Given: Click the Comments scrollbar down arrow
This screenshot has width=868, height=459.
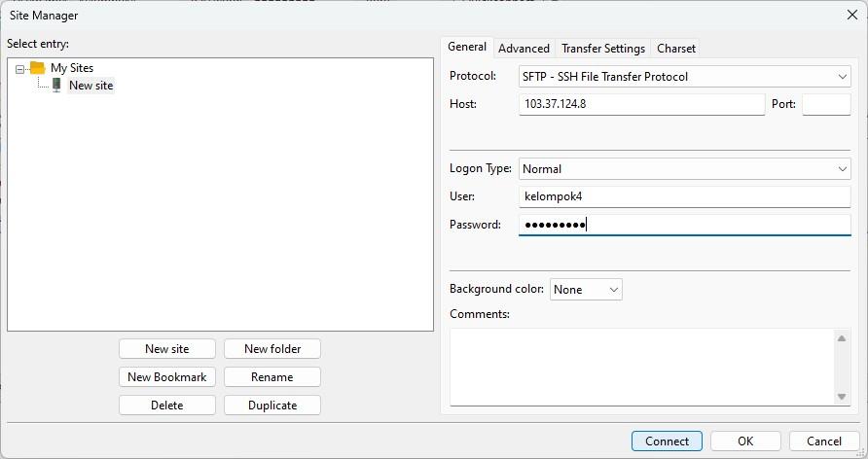Looking at the screenshot, I should click(x=842, y=397).
